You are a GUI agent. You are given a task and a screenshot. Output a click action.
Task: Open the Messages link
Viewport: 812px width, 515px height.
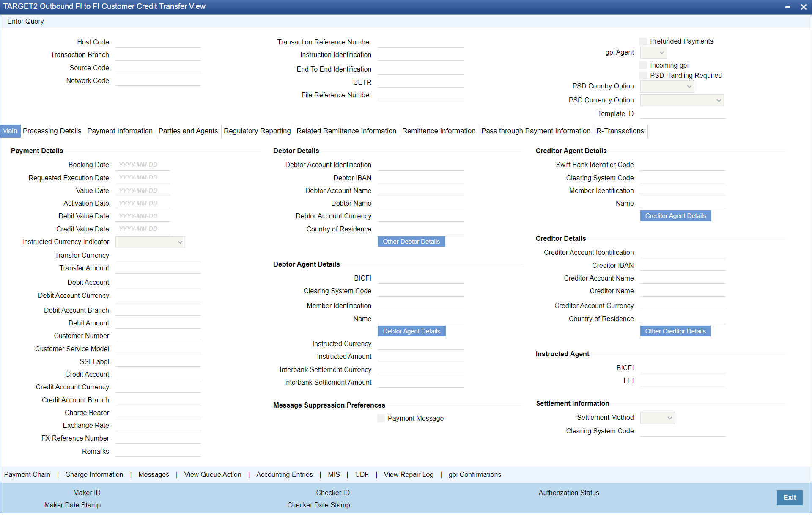[154, 475]
